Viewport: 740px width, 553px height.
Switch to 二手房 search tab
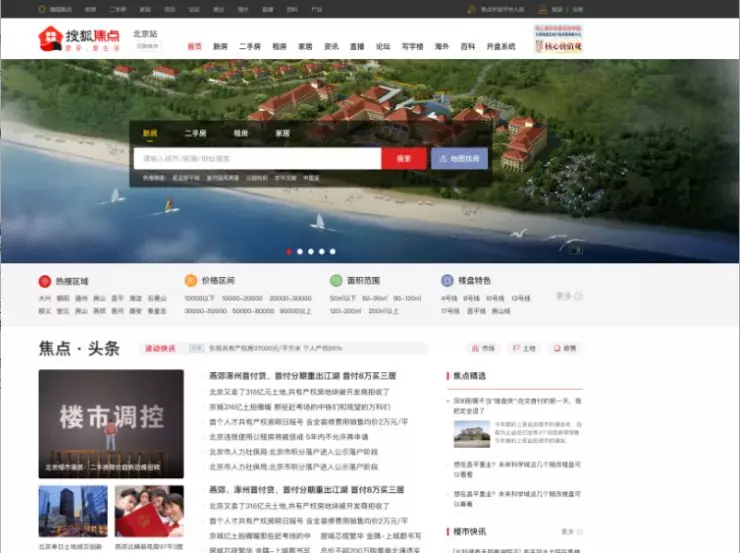(195, 134)
